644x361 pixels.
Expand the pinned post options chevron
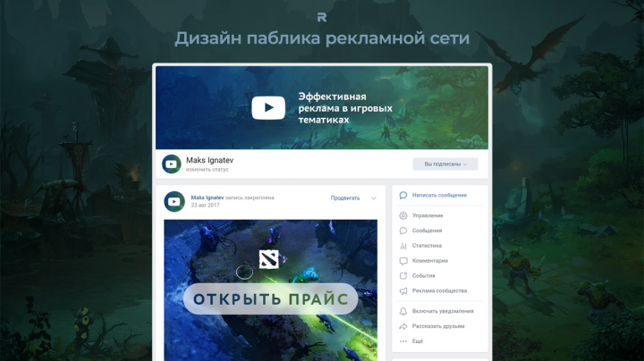tap(373, 198)
